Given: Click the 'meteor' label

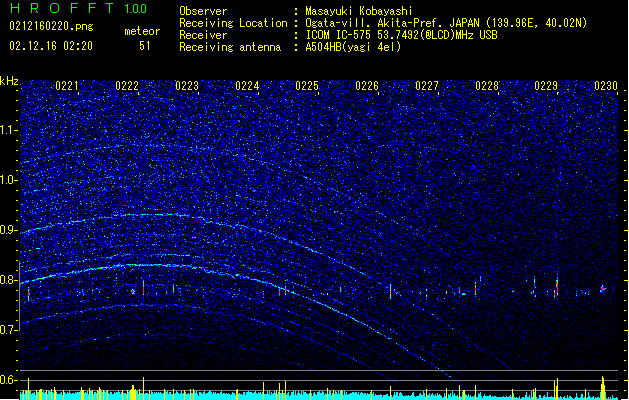Looking at the screenshot, I should [x=142, y=31].
